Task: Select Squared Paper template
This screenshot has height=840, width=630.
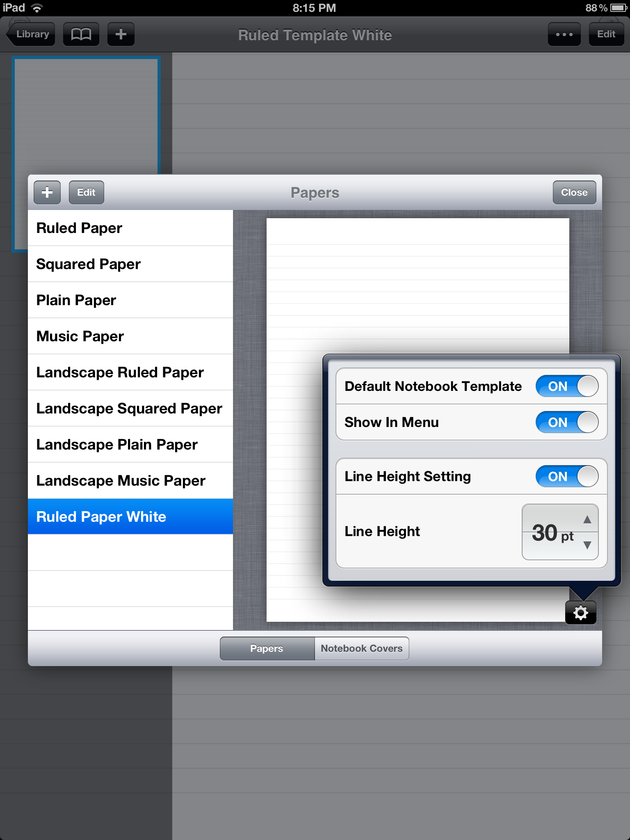Action: [x=130, y=264]
